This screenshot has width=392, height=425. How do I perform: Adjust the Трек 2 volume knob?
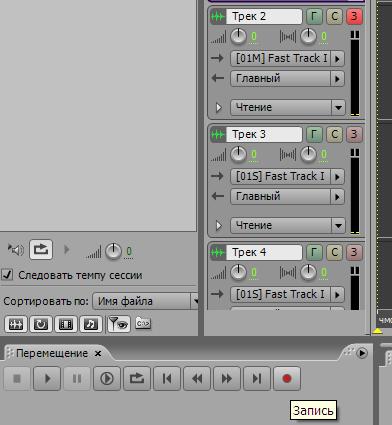pyautogui.click(x=238, y=36)
